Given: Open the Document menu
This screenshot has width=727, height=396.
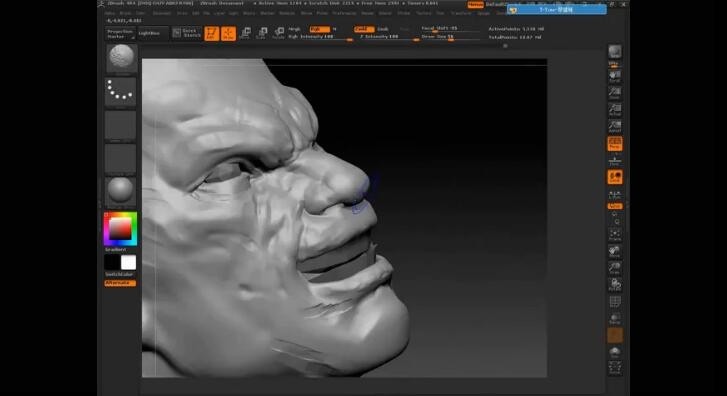Looking at the screenshot, I should (161, 13).
